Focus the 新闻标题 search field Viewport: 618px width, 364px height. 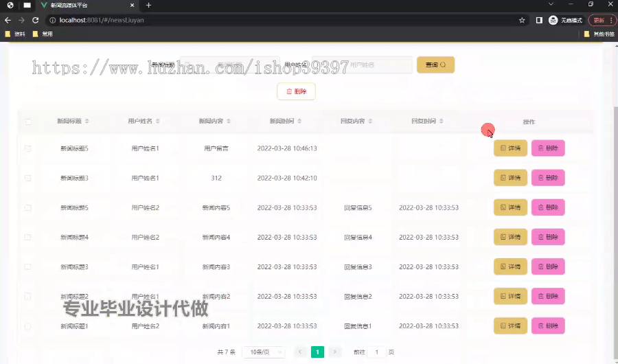[x=230, y=65]
